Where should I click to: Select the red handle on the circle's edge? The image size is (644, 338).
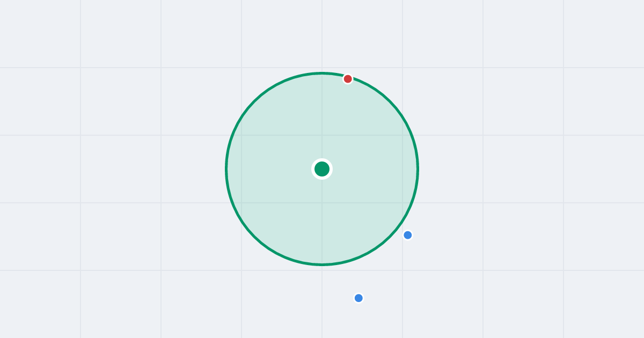click(348, 79)
